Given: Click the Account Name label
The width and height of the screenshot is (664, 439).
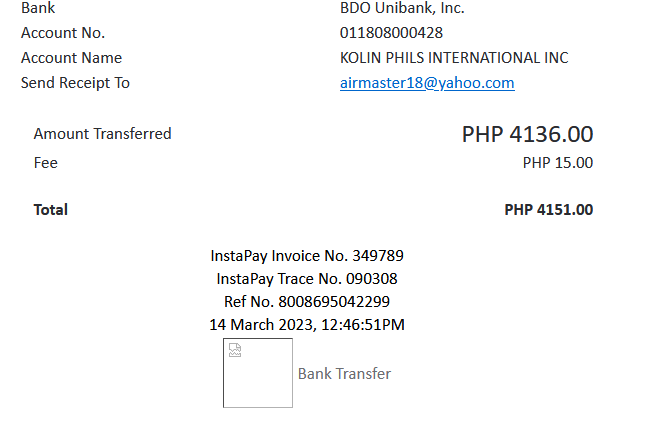Looking at the screenshot, I should (x=71, y=58).
